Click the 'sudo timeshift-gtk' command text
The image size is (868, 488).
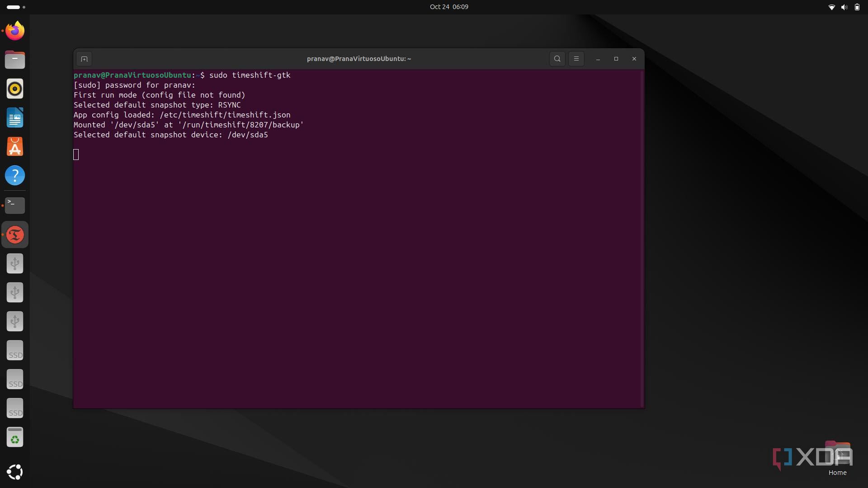click(250, 75)
